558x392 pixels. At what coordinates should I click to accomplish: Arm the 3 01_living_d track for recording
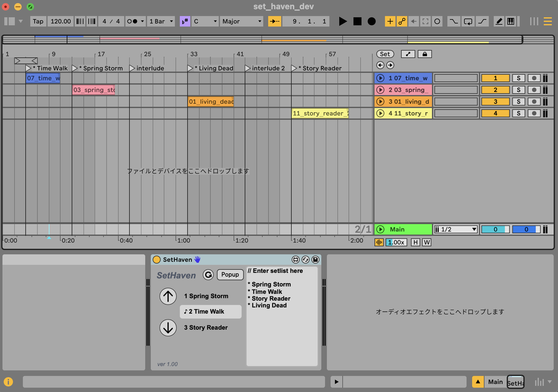(x=534, y=102)
